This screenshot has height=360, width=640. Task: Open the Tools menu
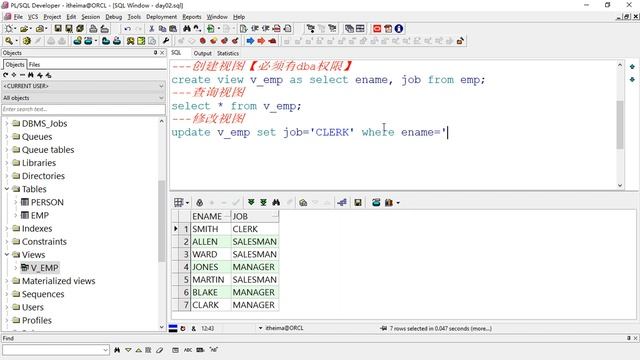pos(134,17)
